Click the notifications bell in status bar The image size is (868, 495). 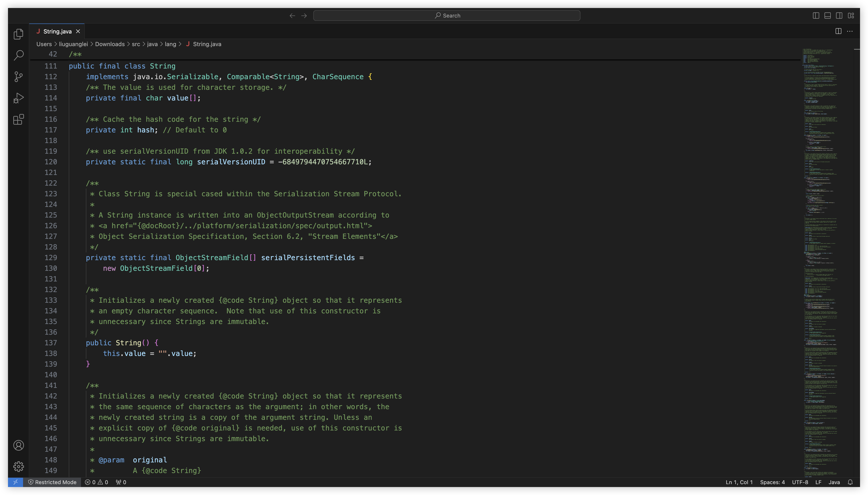[x=850, y=482]
